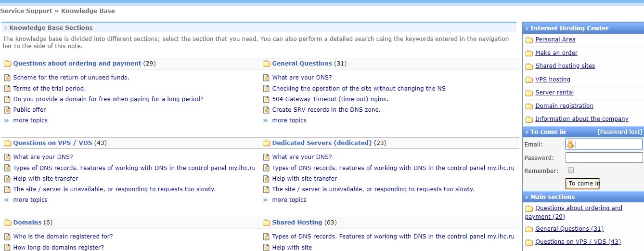Open Shared hosting sites sidebar link

565,66
